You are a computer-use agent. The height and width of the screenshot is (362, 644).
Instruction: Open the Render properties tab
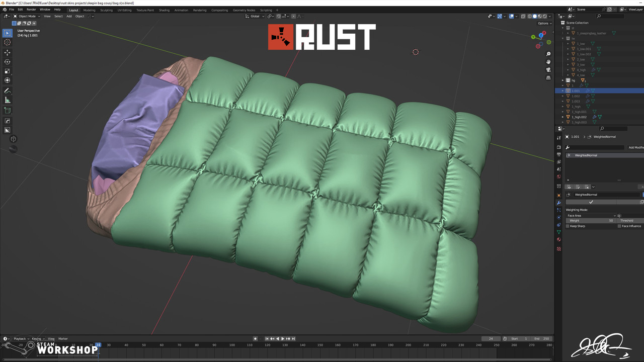(x=558, y=147)
